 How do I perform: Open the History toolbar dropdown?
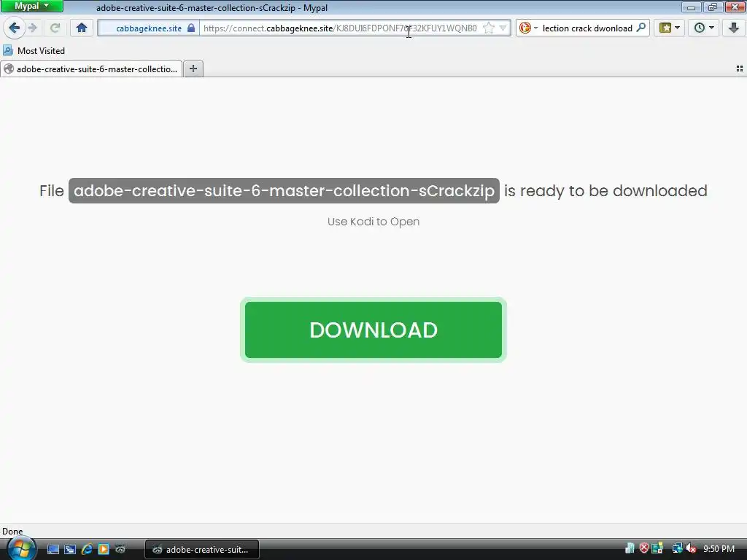point(704,28)
